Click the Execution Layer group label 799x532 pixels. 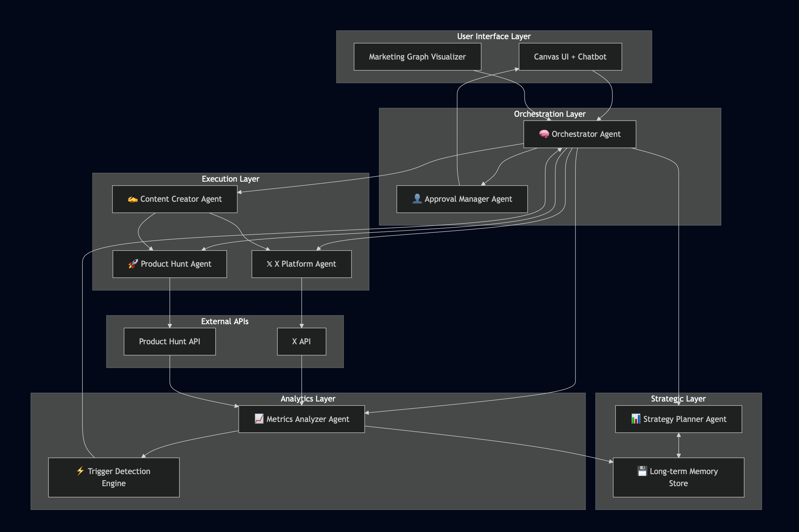point(231,179)
